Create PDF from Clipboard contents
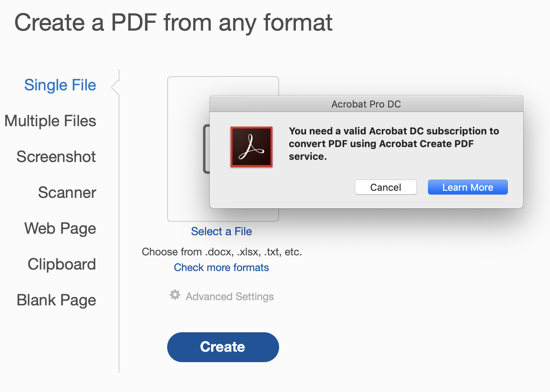Viewport: 550px width, 392px height. tap(62, 264)
